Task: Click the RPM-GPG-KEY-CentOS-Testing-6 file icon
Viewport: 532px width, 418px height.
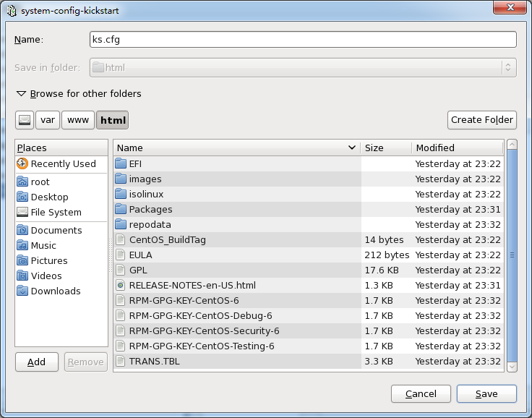Action: 121,346
